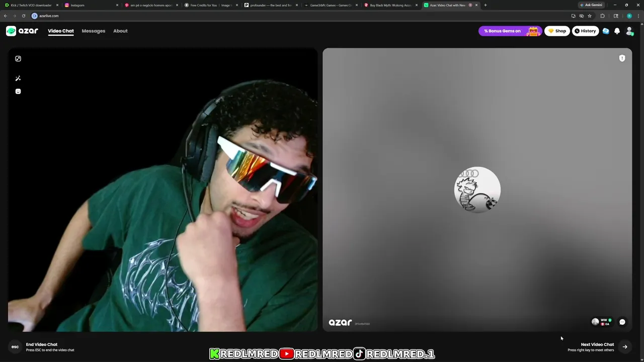Click the Bonus Gems promo banner
This screenshot has width=644, height=362.
(x=510, y=31)
